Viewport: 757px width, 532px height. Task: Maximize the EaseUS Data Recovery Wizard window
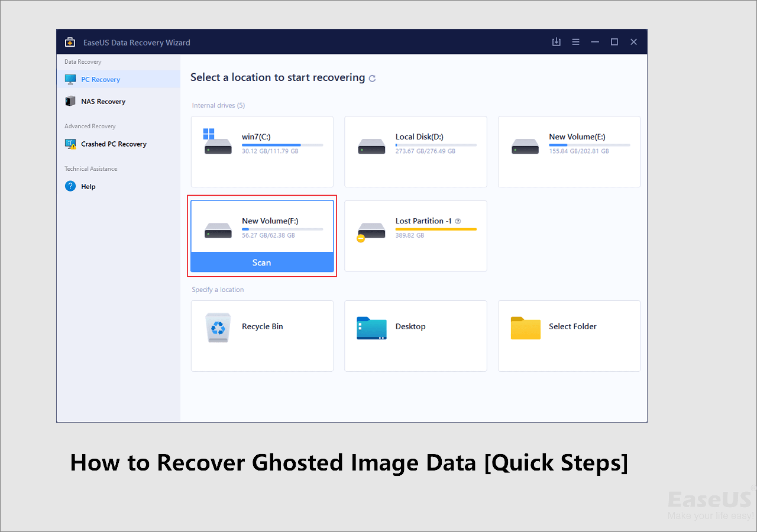point(614,42)
